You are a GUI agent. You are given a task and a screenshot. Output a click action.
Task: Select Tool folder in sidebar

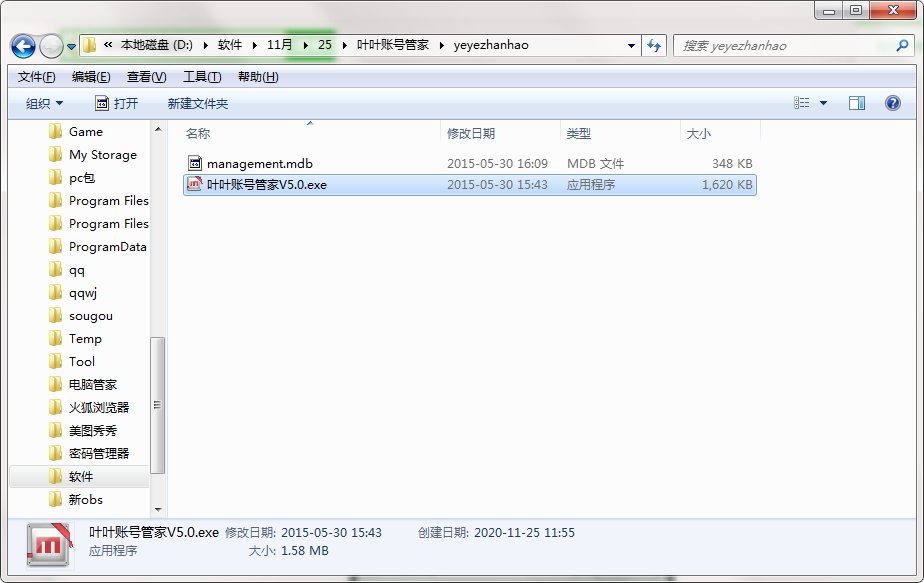click(x=81, y=361)
